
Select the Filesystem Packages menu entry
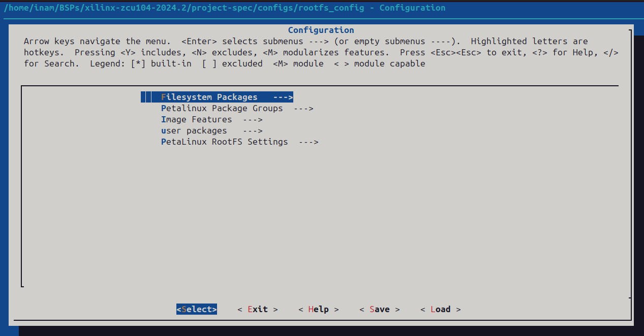coord(209,97)
